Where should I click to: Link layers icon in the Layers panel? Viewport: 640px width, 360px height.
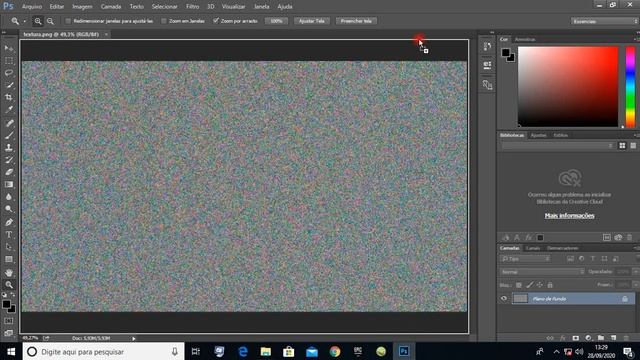click(x=550, y=338)
